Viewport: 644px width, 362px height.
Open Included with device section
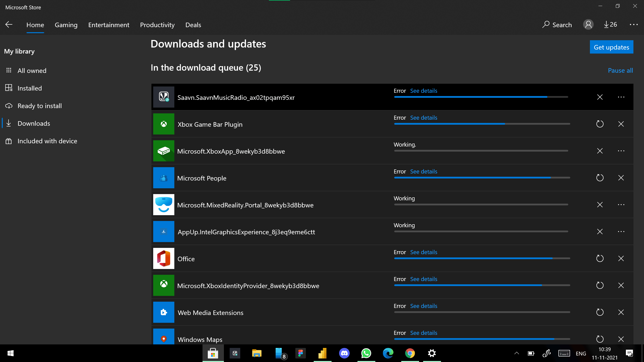tap(47, 141)
